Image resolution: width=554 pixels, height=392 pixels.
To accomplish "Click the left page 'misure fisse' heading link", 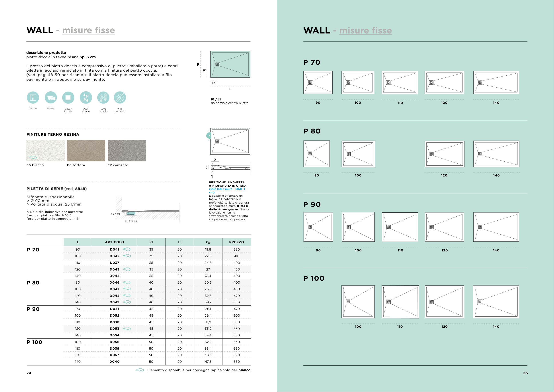I will 89,30.
